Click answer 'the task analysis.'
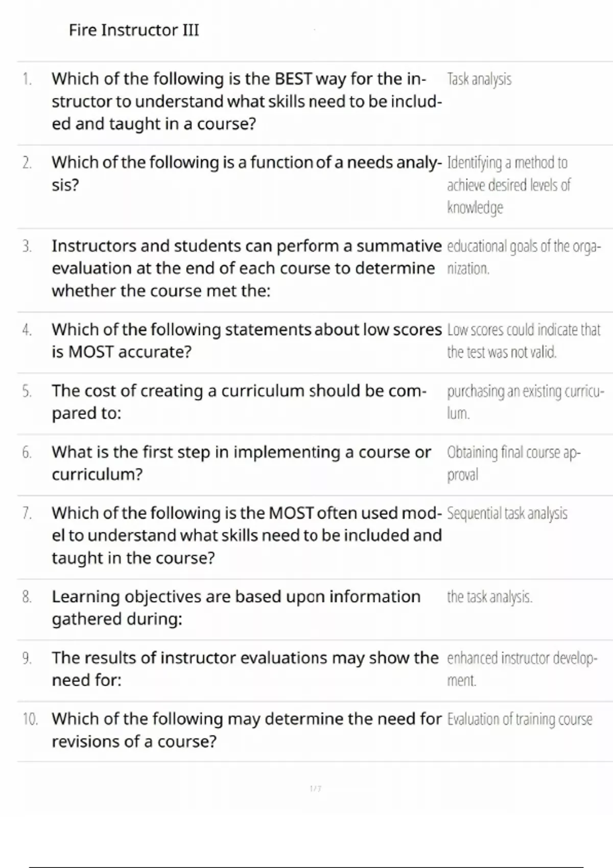The width and height of the screenshot is (613, 868). point(490,597)
